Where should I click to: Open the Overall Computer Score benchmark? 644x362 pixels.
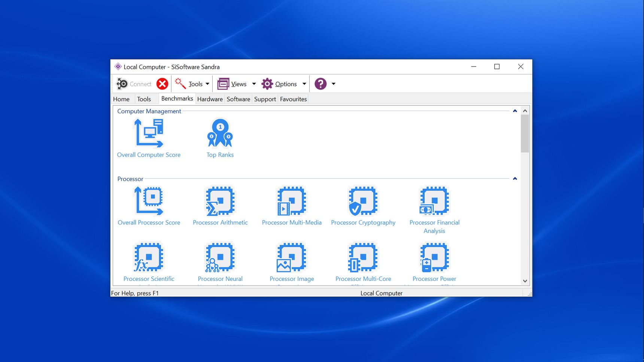(149, 134)
